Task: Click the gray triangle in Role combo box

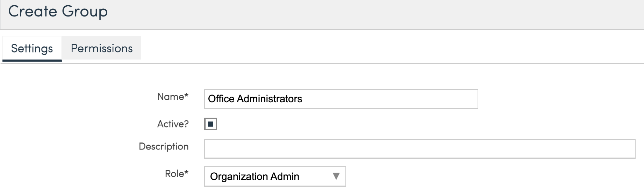Action: pyautogui.click(x=336, y=176)
